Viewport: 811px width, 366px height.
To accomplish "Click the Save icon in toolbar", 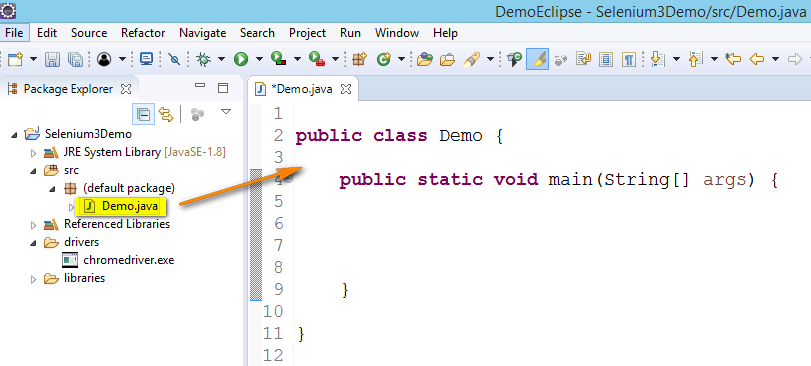I will point(52,59).
